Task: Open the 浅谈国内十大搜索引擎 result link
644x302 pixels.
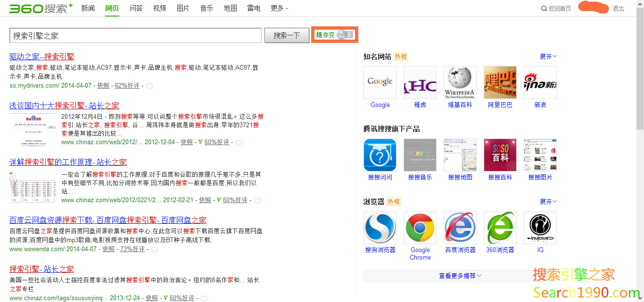Action: click(64, 106)
